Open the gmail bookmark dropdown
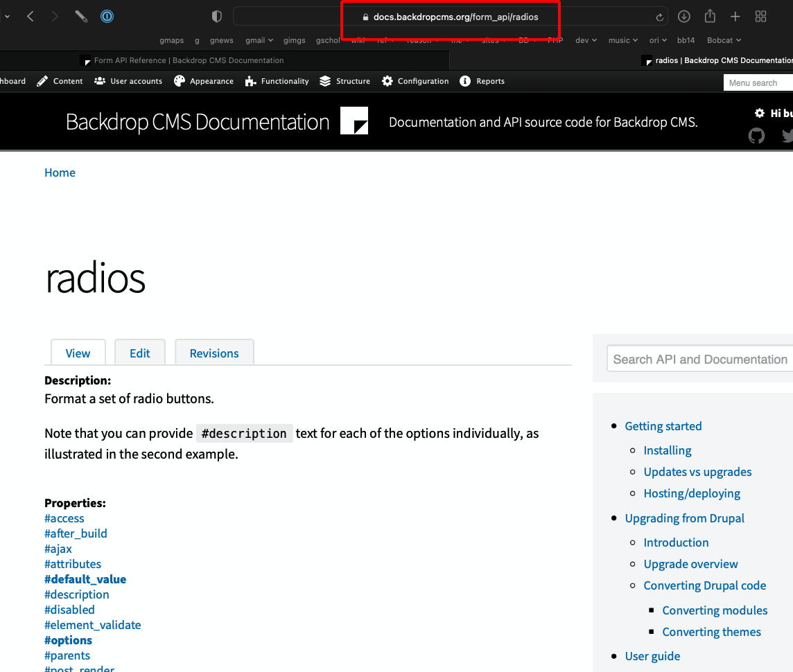This screenshot has height=672, width=793. tap(259, 40)
